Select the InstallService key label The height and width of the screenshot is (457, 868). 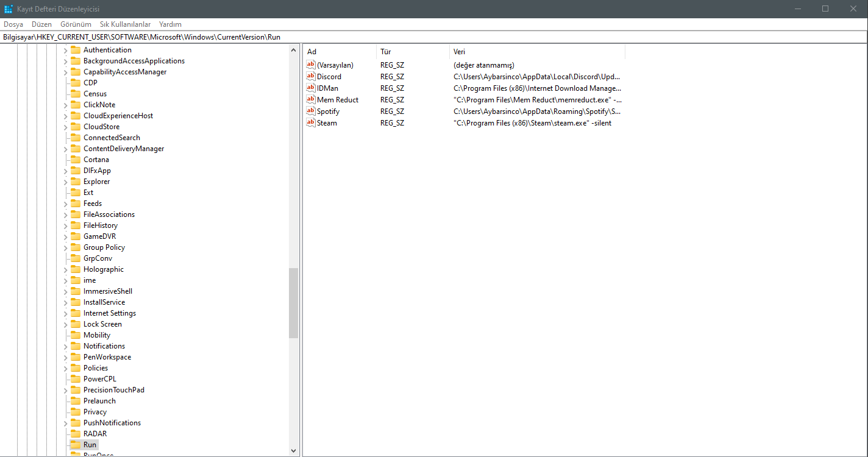(104, 302)
